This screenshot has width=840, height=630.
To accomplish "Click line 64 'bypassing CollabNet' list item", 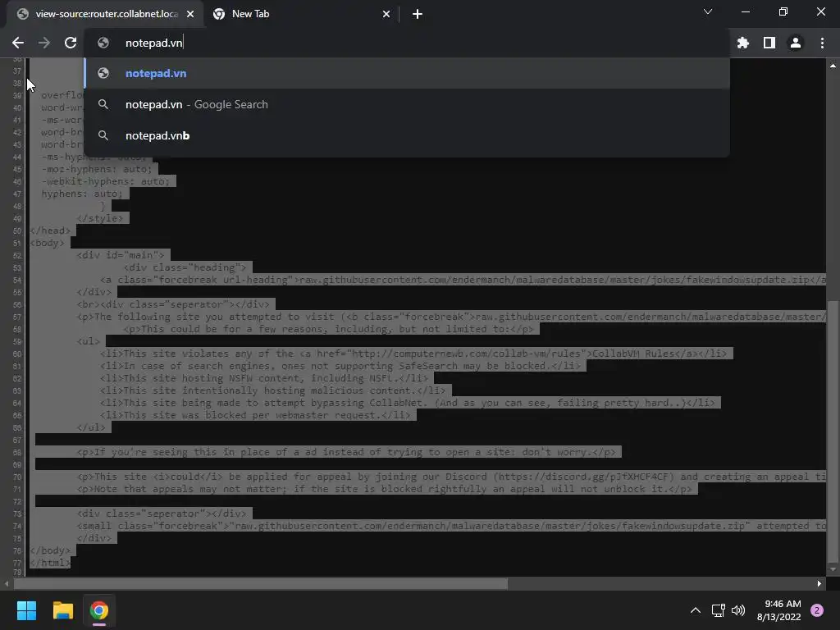I will pyautogui.click(x=408, y=403).
